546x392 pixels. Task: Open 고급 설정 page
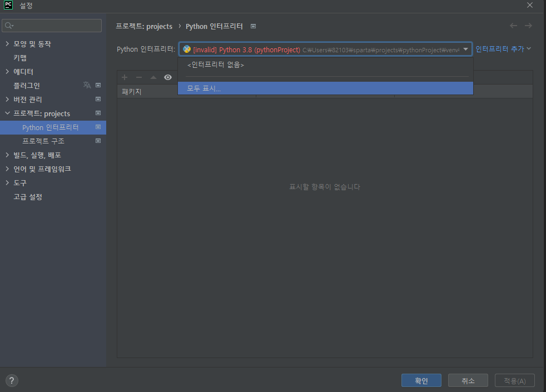click(x=28, y=197)
